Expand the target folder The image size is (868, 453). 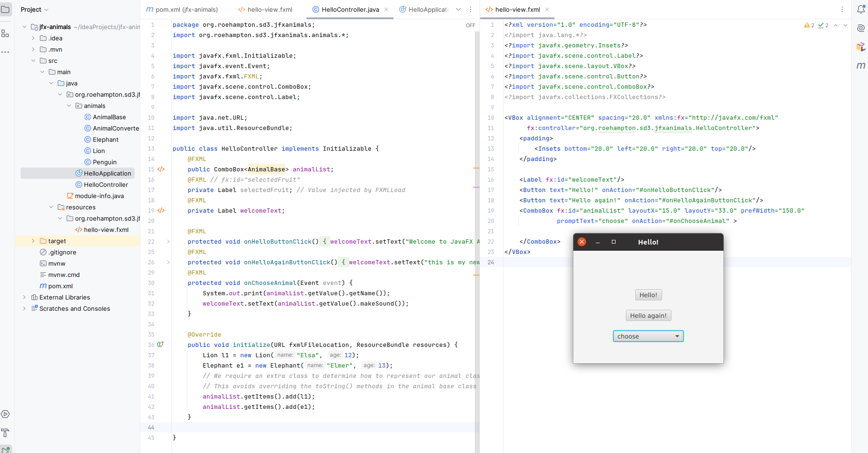[33, 241]
